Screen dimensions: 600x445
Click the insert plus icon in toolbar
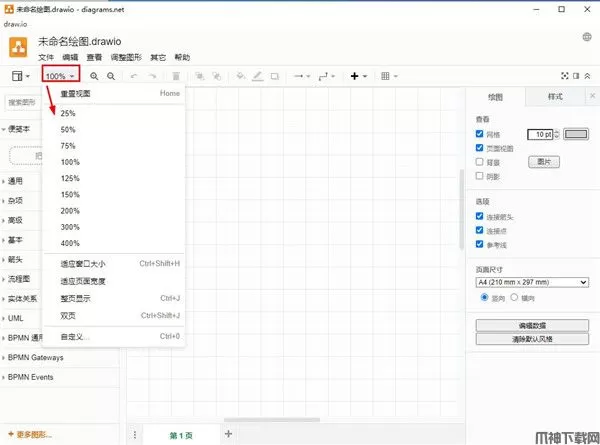[x=353, y=76]
